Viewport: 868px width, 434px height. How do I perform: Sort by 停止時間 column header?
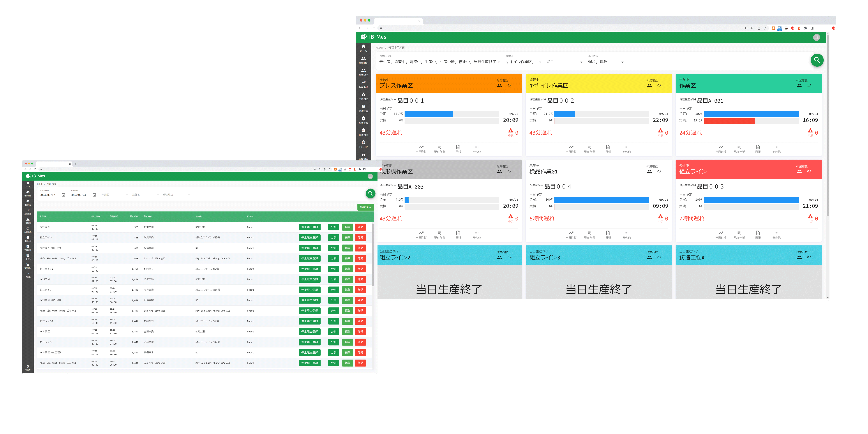coord(134,217)
